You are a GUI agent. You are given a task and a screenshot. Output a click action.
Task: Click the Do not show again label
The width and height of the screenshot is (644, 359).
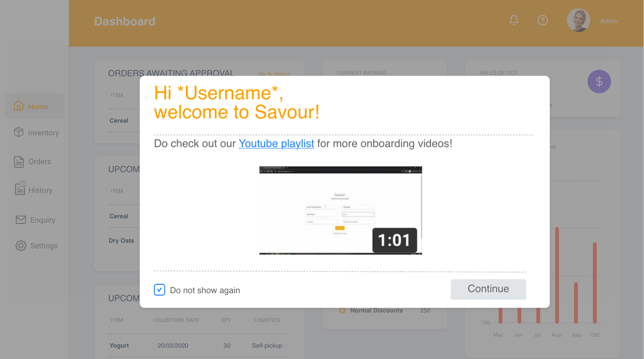(x=205, y=290)
